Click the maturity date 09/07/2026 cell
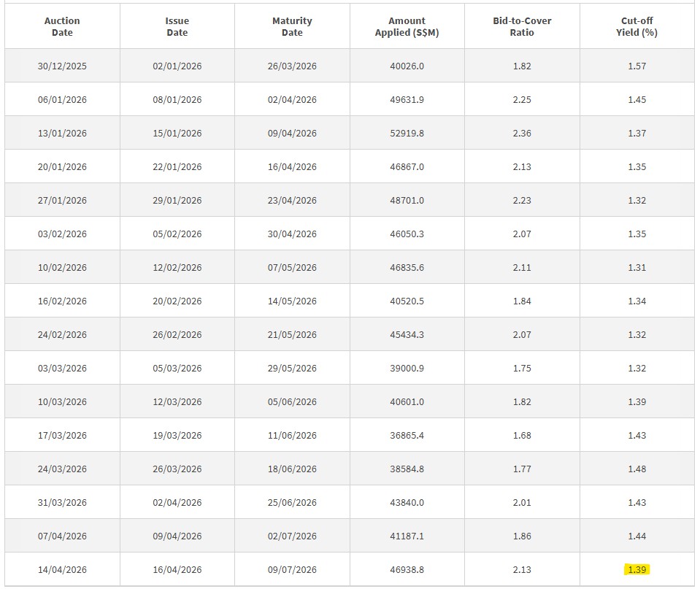 click(291, 569)
